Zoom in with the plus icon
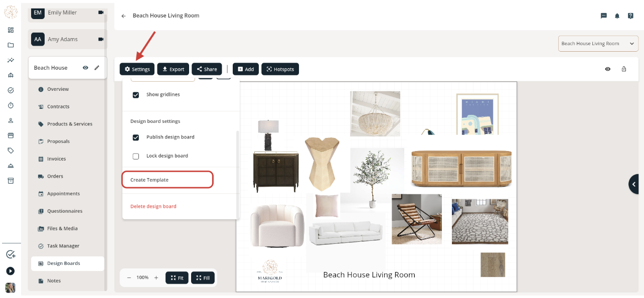Screen dimensions: 644x298 [156, 277]
